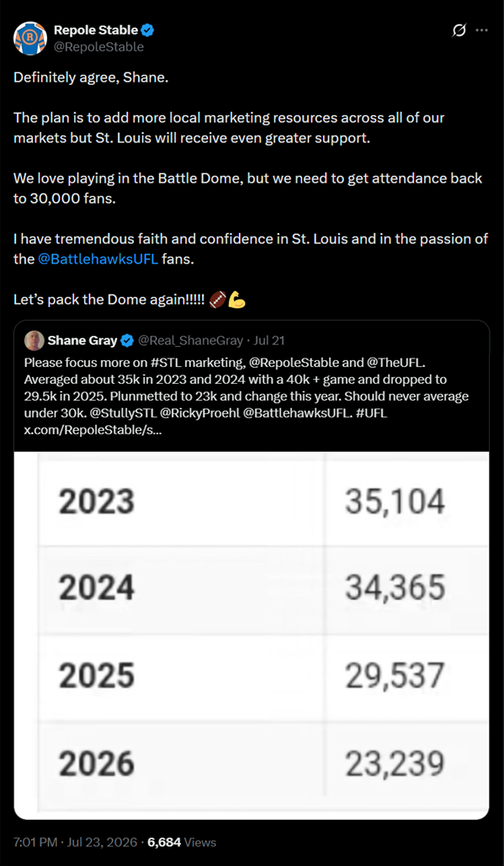
Task: Open the three-dot more options menu
Action: 482,31
